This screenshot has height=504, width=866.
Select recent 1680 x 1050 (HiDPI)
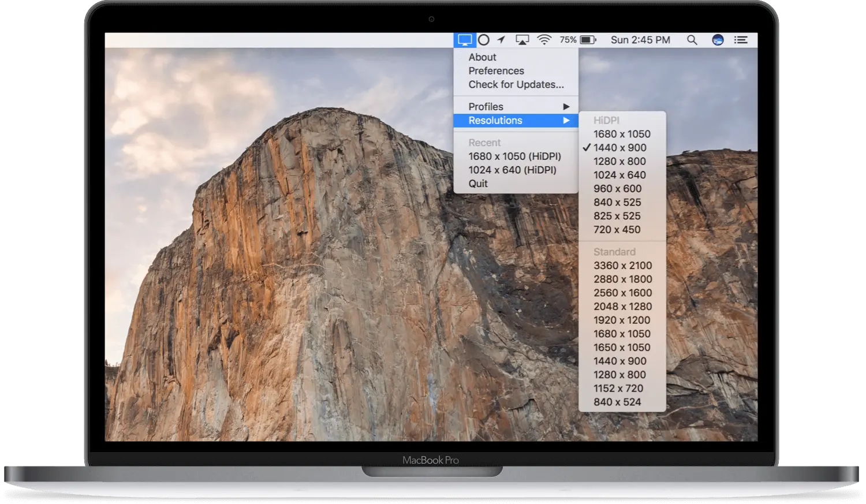click(x=516, y=156)
